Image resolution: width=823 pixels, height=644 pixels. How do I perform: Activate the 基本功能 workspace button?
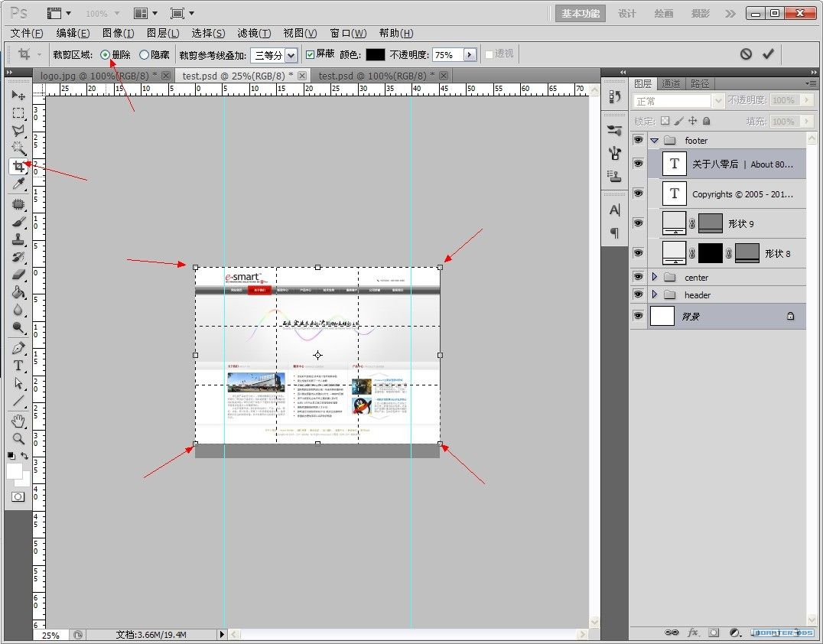pyautogui.click(x=581, y=14)
